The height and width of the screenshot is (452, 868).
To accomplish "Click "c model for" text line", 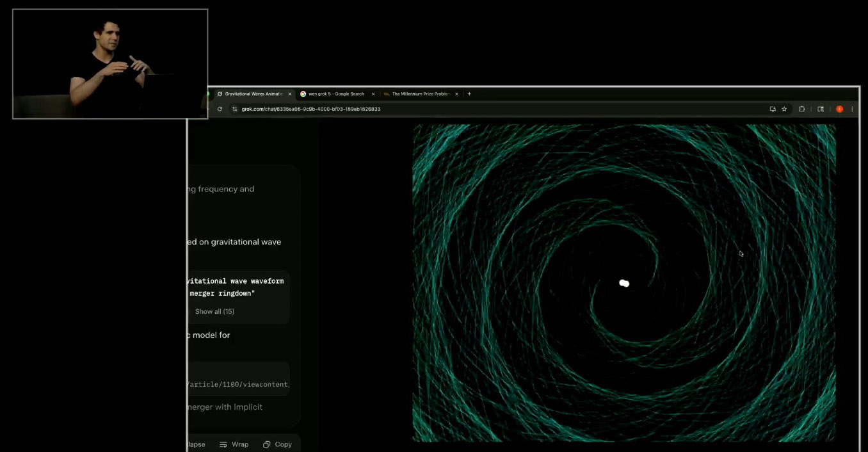I will [x=209, y=335].
